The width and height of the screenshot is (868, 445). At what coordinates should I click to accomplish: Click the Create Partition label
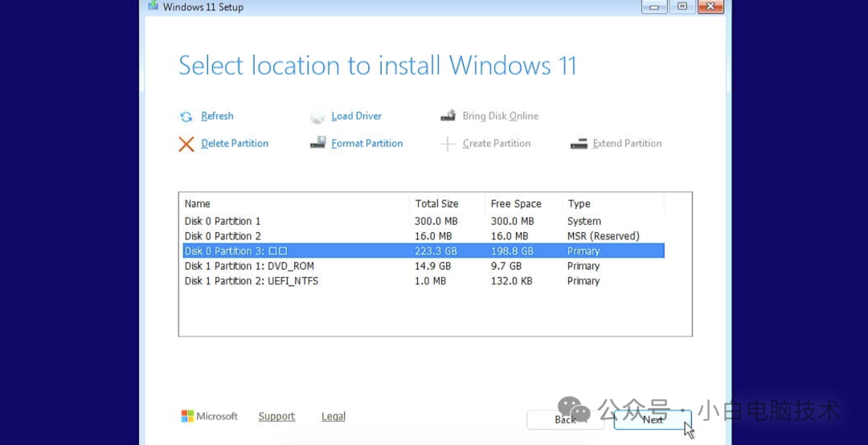pyautogui.click(x=497, y=143)
